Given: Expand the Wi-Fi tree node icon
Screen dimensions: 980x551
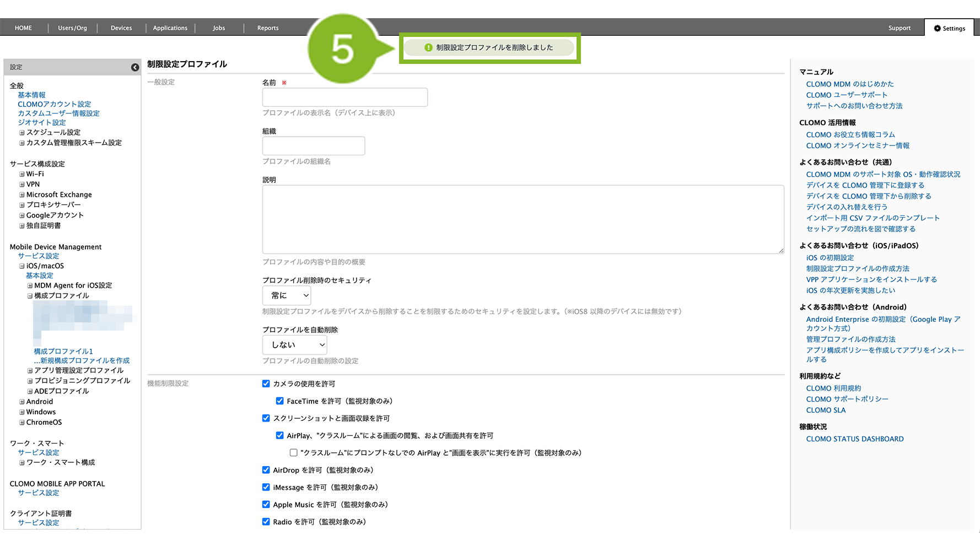Looking at the screenshot, I should (22, 174).
